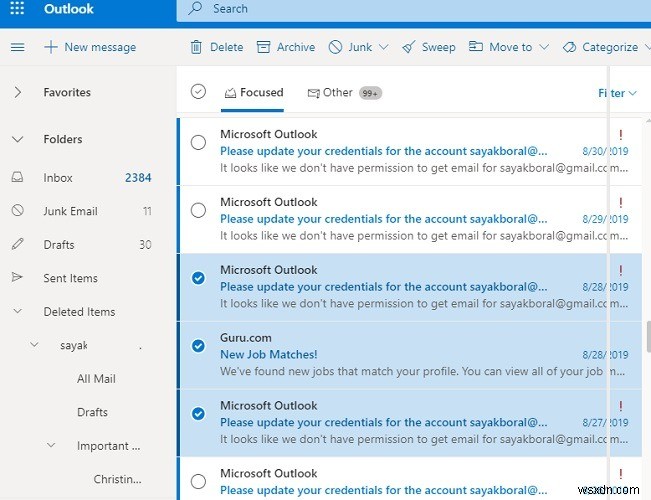The height and width of the screenshot is (500, 651).
Task: Uncheck the Guru.com email checkbox
Action: point(198,346)
